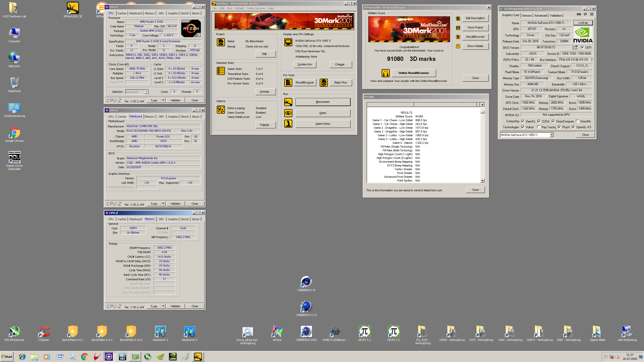Open Online Services menu in 3DMark2001
This screenshot has width=644, height=362.
coord(256,8)
